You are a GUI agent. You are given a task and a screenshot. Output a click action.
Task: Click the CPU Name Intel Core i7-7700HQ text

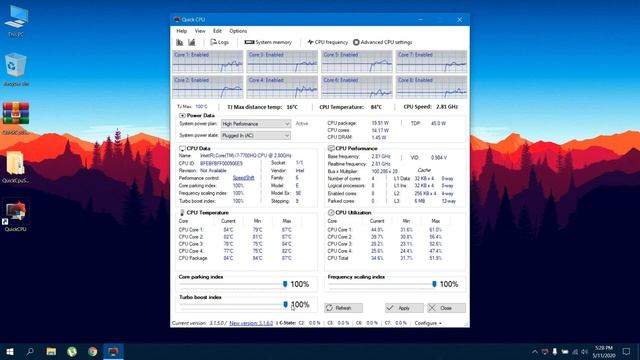pyautogui.click(x=246, y=156)
